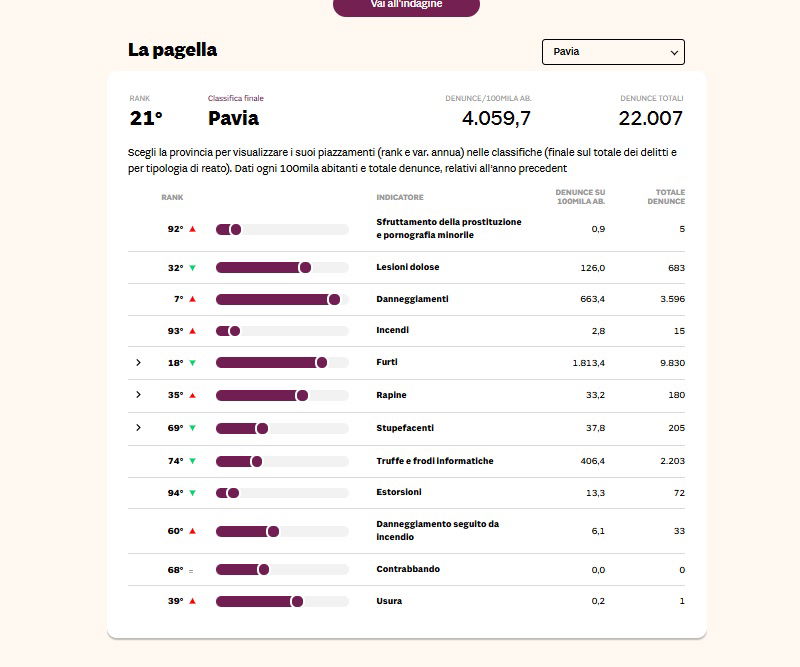
Task: Open the Pavia province dropdown
Action: pos(613,52)
